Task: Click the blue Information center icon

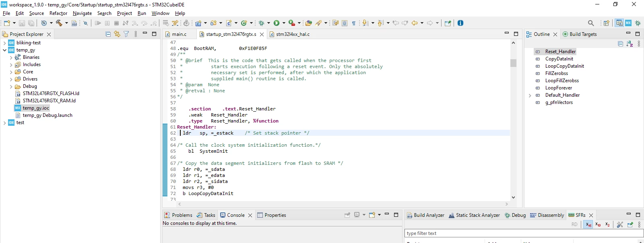Action: (x=460, y=23)
